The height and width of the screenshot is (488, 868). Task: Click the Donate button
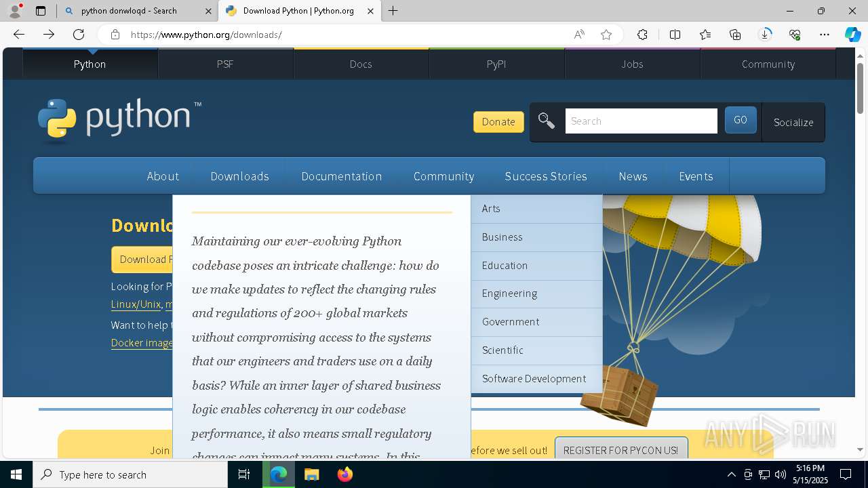(x=498, y=121)
